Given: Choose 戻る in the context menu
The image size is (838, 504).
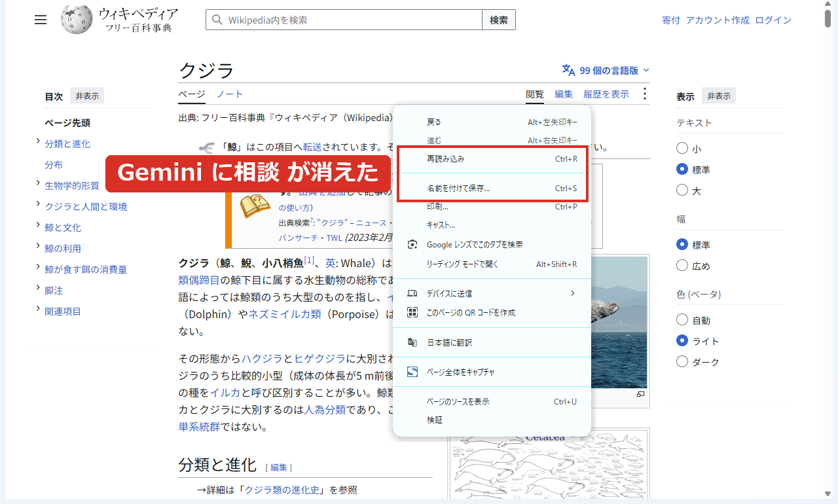Looking at the screenshot, I should pos(492,122).
